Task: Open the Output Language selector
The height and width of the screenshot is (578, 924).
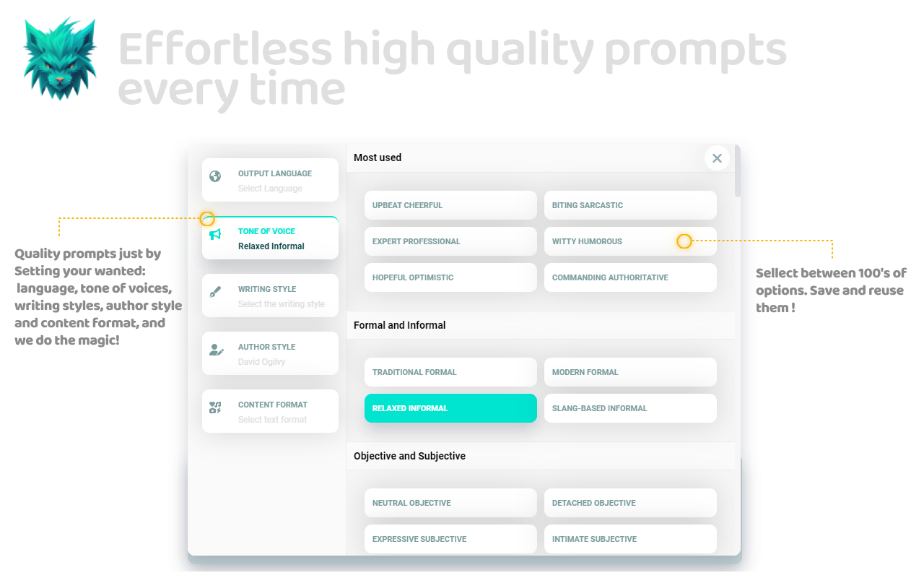Action: point(270,180)
